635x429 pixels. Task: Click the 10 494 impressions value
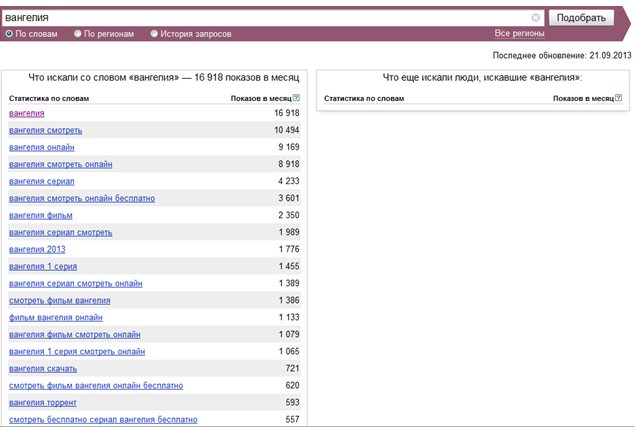pos(287,130)
